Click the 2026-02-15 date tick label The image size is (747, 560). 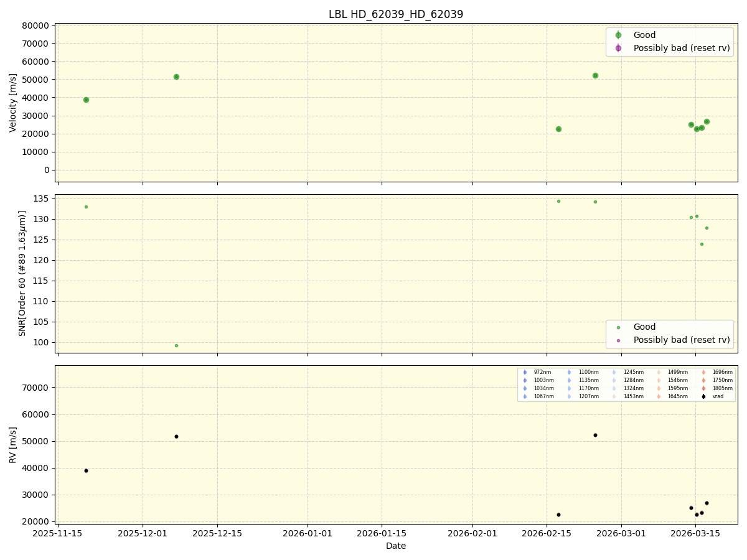click(547, 533)
